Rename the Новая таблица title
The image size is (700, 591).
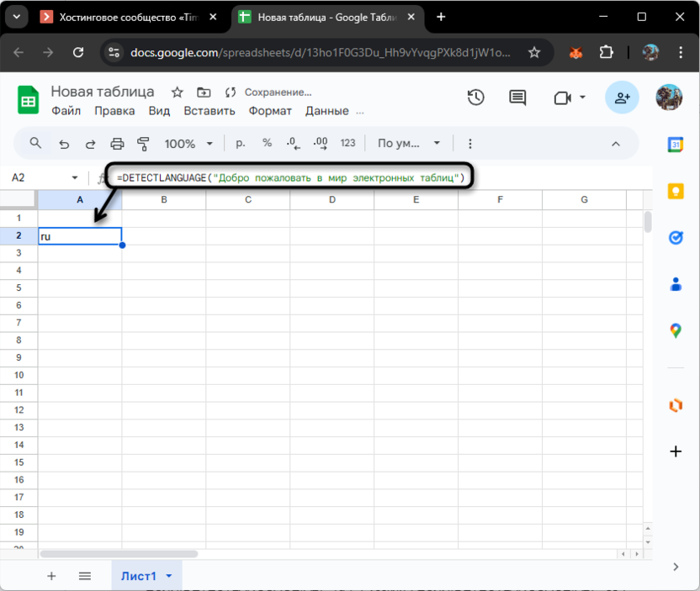click(x=103, y=92)
